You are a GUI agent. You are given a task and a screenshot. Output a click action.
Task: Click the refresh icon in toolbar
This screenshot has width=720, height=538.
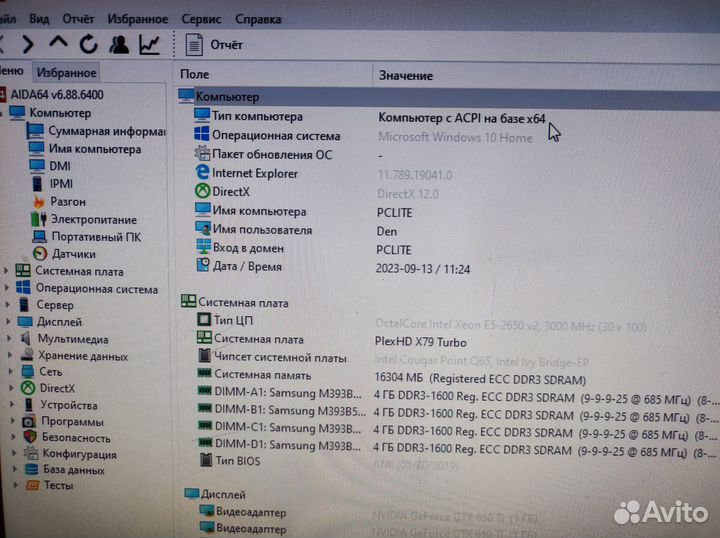coord(88,45)
